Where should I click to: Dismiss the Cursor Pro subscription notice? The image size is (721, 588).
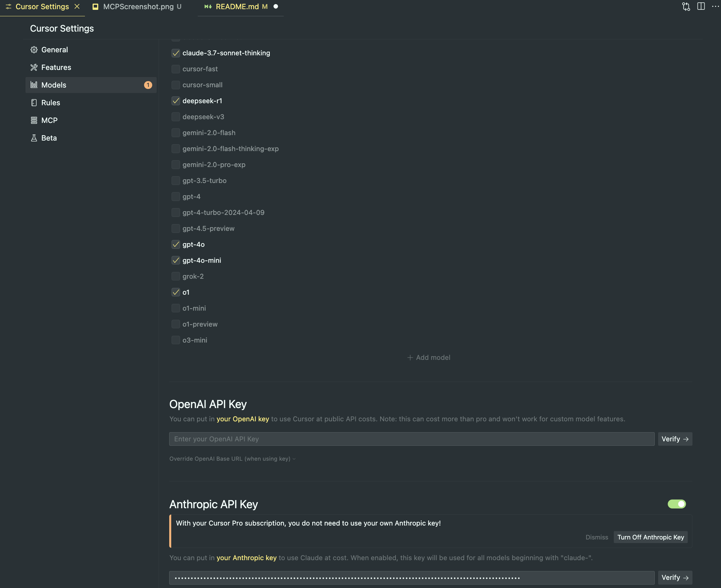pyautogui.click(x=597, y=537)
